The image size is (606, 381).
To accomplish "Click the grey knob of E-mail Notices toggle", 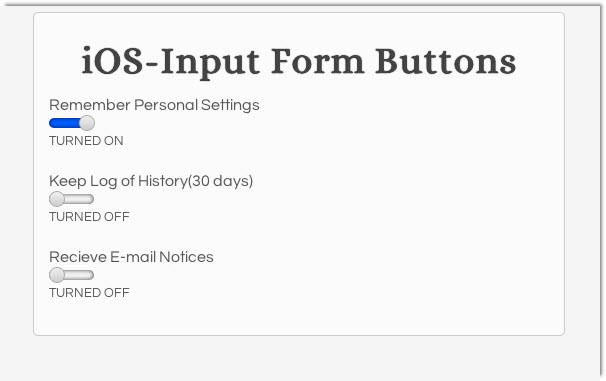I will [57, 275].
